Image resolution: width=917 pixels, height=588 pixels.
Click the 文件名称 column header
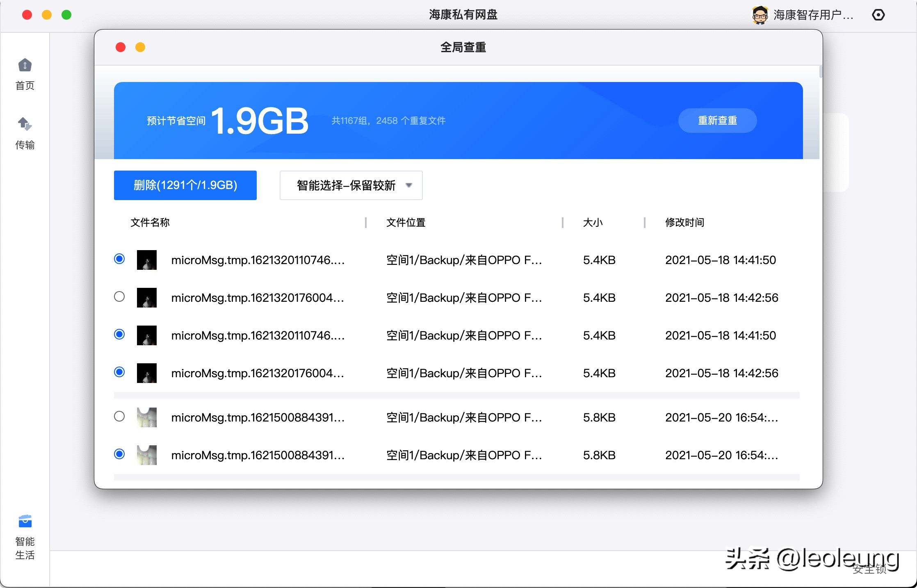(x=150, y=223)
